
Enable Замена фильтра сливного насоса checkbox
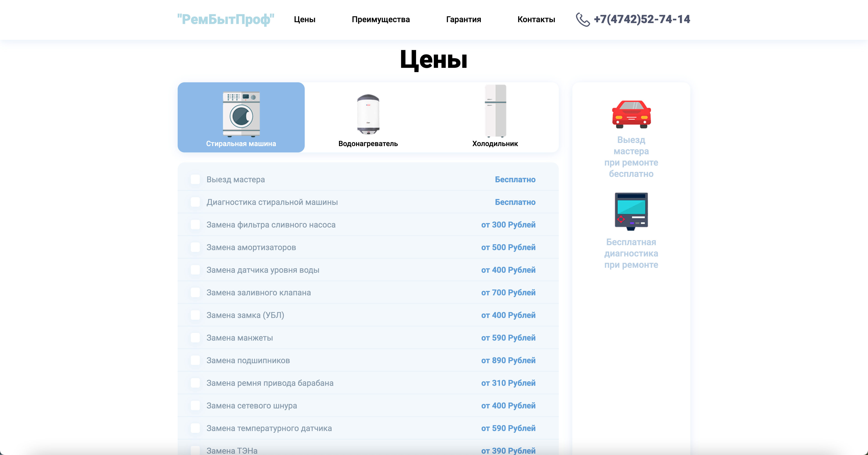(x=196, y=225)
